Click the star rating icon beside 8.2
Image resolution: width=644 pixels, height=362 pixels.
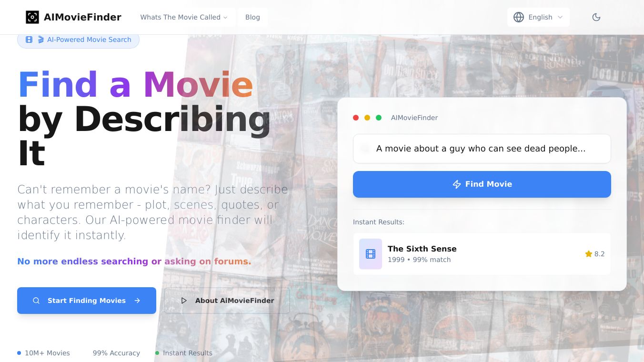click(589, 254)
